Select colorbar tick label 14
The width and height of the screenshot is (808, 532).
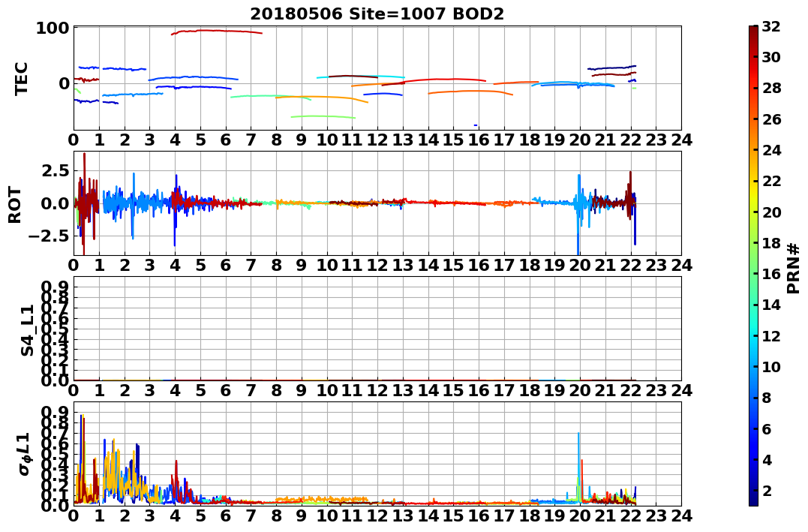[771, 305]
